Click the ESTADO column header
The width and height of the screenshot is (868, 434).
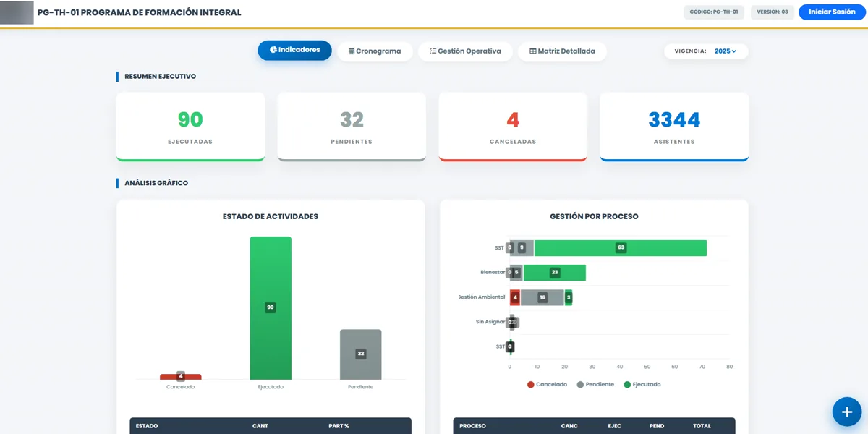coord(147,426)
